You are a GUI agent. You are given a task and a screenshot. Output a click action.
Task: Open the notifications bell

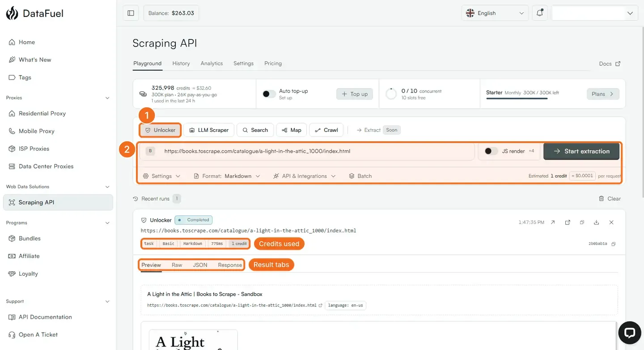pos(540,13)
